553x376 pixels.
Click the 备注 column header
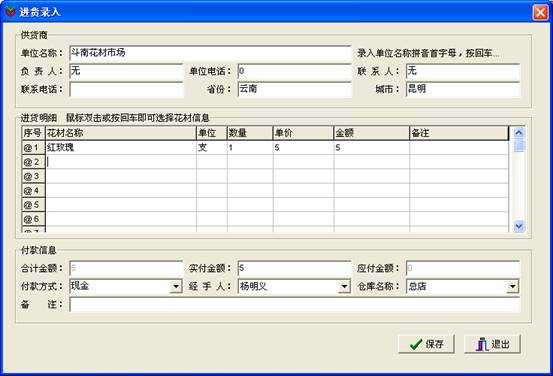tap(459, 133)
